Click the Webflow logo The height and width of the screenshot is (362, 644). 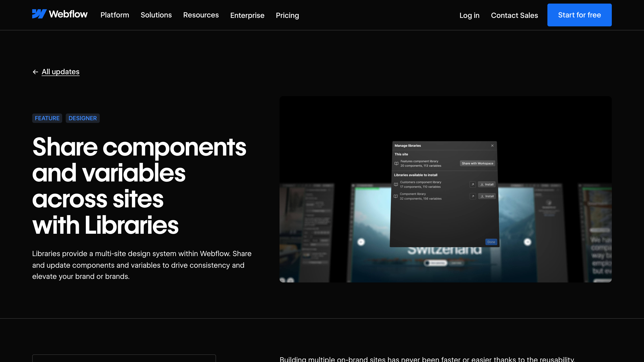(x=60, y=14)
